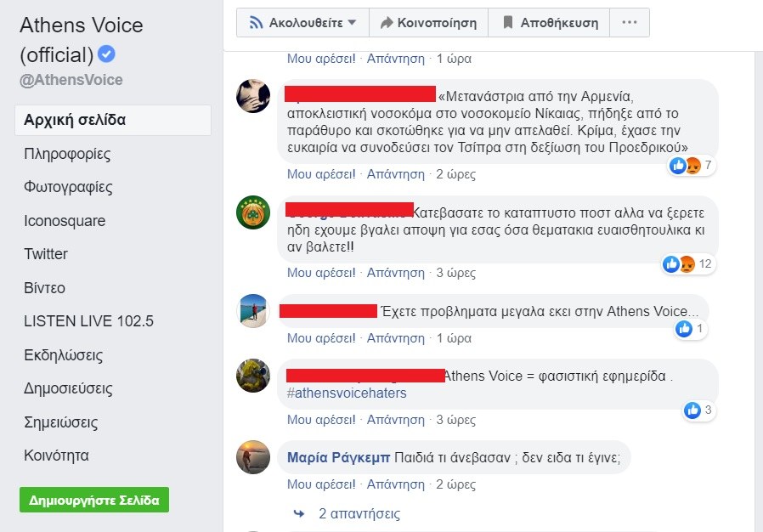Click the thumbs-up icon with 3 likes
763x532 pixels.
click(692, 410)
